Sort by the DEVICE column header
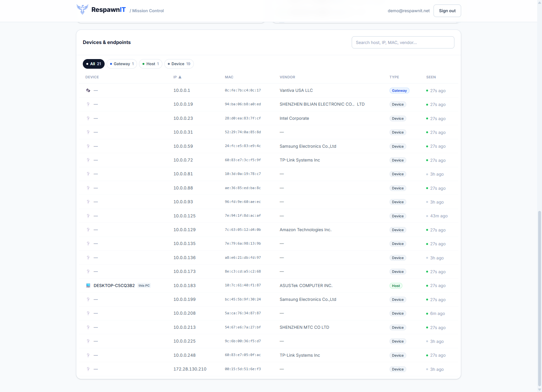Viewport: 542px width, 392px height. click(x=92, y=77)
